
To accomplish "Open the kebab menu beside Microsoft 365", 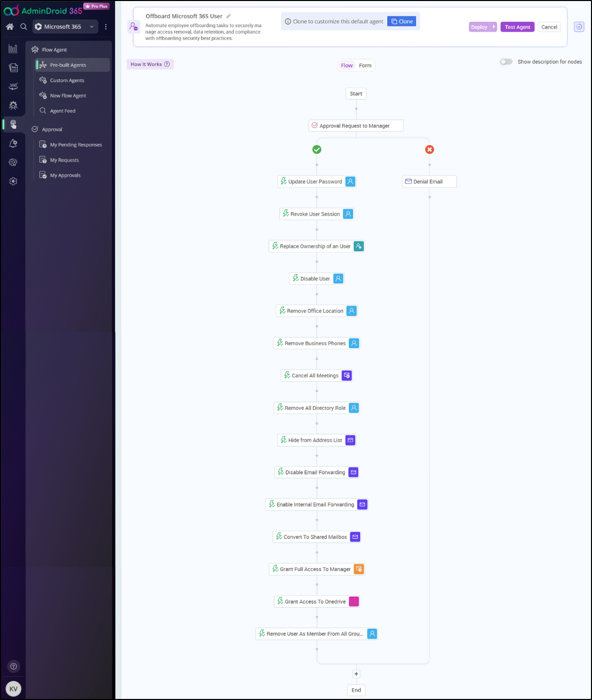I will [x=106, y=27].
